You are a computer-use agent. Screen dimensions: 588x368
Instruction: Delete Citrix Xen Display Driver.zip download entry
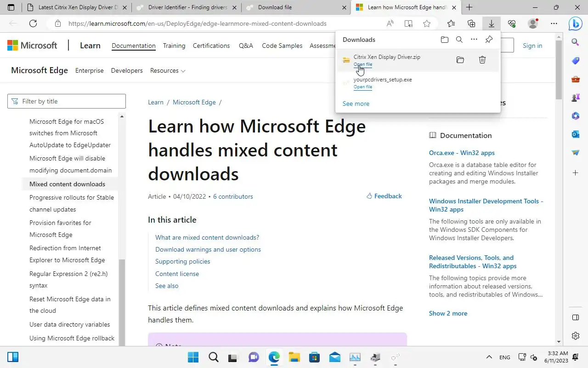pos(482,60)
